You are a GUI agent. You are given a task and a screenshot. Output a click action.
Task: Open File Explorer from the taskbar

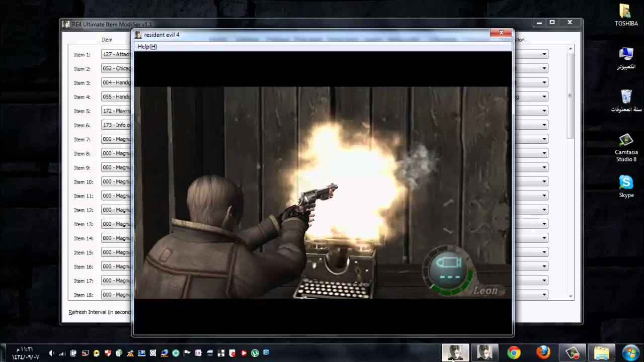click(x=602, y=352)
